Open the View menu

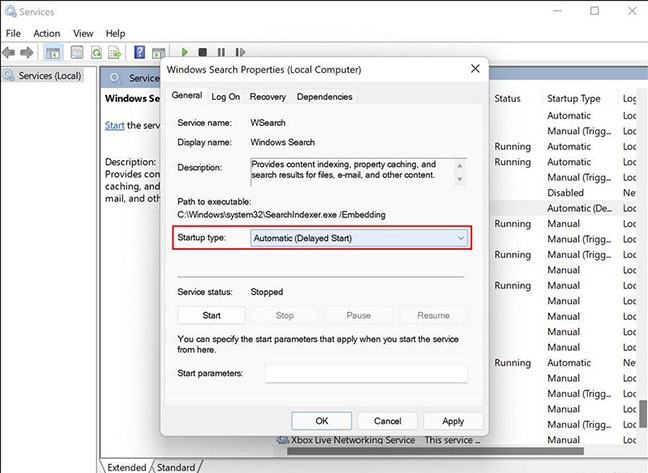tap(84, 33)
